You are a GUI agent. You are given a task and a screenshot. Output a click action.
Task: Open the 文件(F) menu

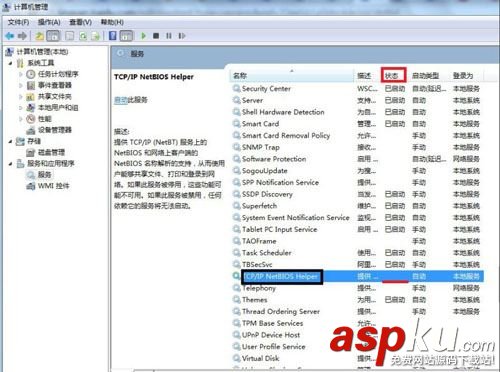pyautogui.click(x=18, y=22)
